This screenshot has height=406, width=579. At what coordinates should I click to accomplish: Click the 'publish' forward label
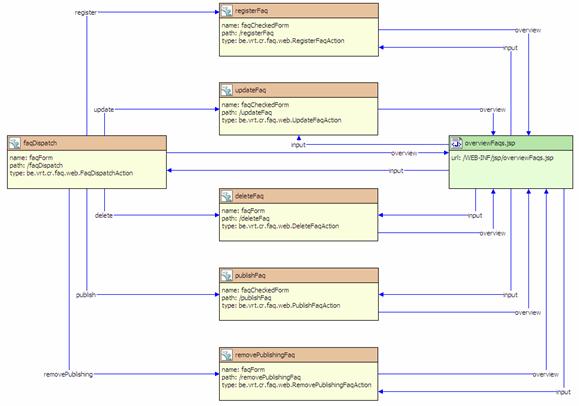pos(86,295)
